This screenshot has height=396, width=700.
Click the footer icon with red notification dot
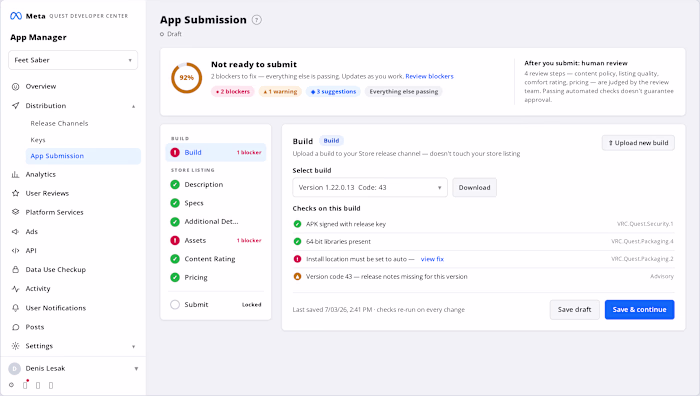point(25,384)
